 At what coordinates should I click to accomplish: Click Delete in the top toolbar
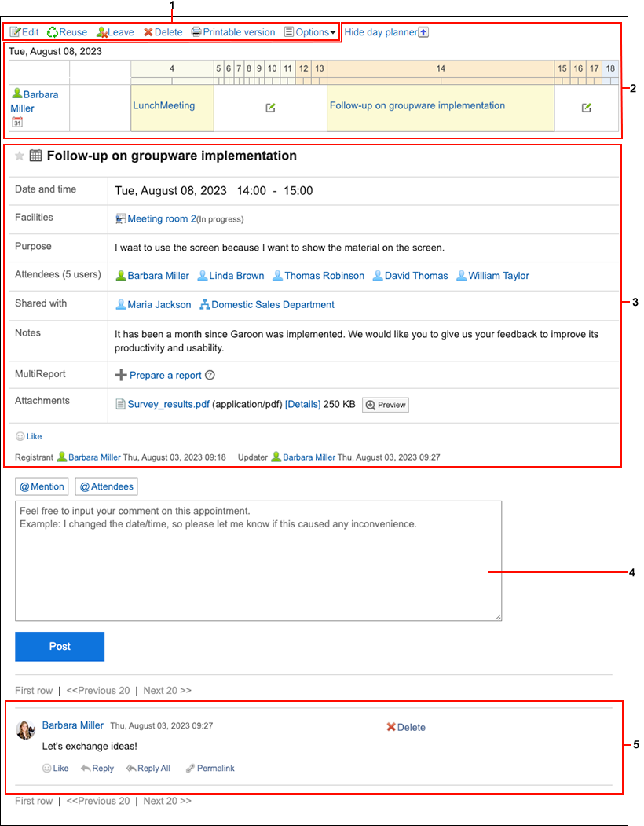click(163, 32)
